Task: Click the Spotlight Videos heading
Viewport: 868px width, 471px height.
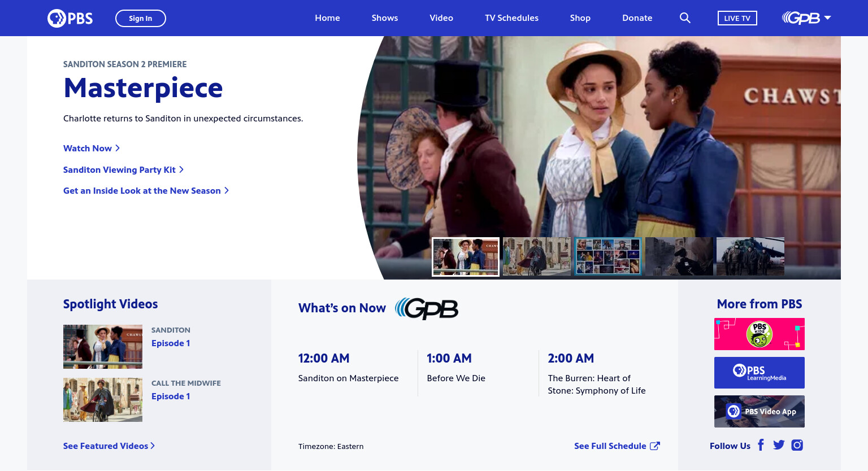Action: coord(111,304)
